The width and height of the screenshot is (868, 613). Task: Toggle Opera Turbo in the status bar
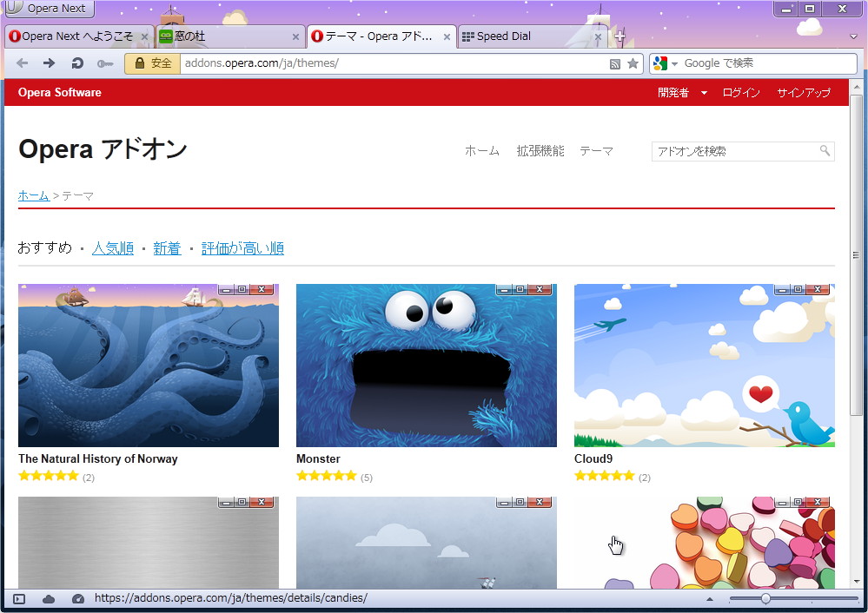pos(77,598)
